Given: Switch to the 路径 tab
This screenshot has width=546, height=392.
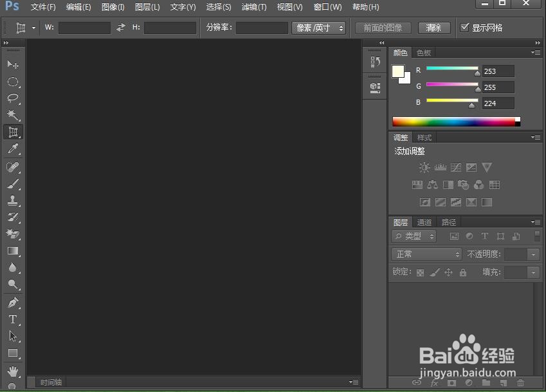Looking at the screenshot, I should pyautogui.click(x=448, y=222).
